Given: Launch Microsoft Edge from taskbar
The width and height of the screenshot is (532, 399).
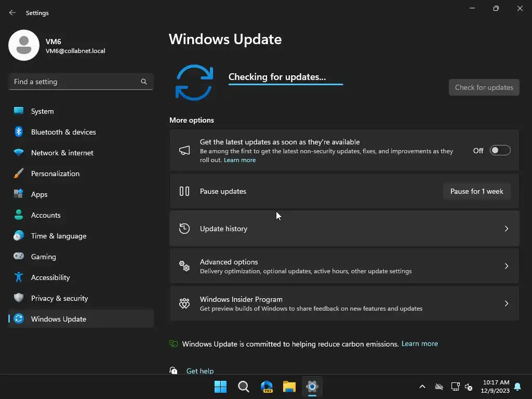Looking at the screenshot, I should 267,387.
